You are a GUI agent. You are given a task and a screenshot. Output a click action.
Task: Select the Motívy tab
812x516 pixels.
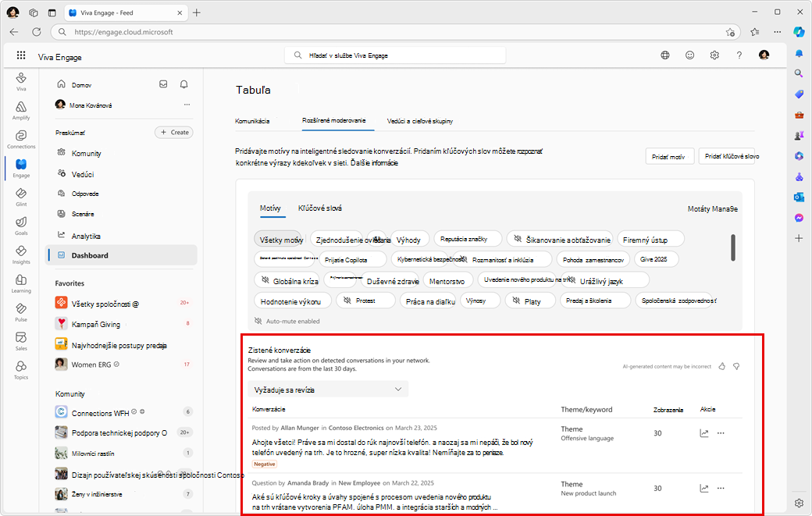coord(270,208)
